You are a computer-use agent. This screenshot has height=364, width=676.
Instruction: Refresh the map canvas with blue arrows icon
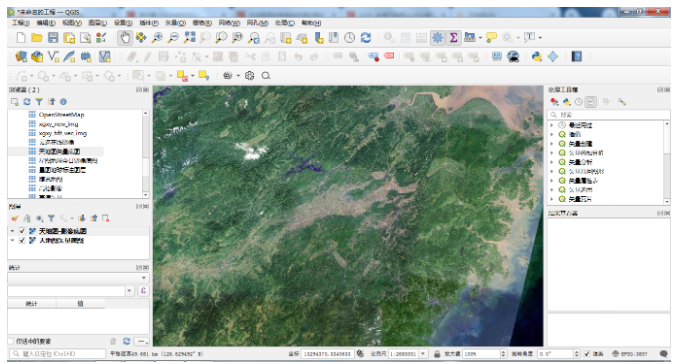[x=366, y=38]
